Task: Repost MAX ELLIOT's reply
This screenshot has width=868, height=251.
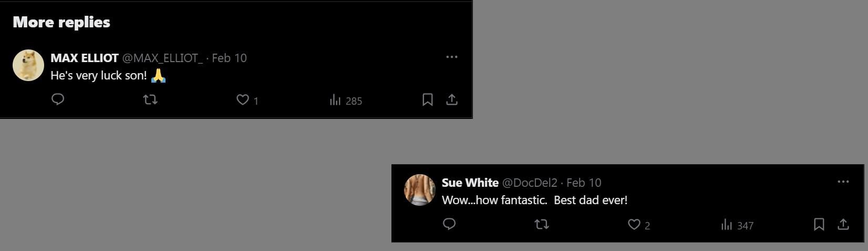Action: tap(151, 99)
